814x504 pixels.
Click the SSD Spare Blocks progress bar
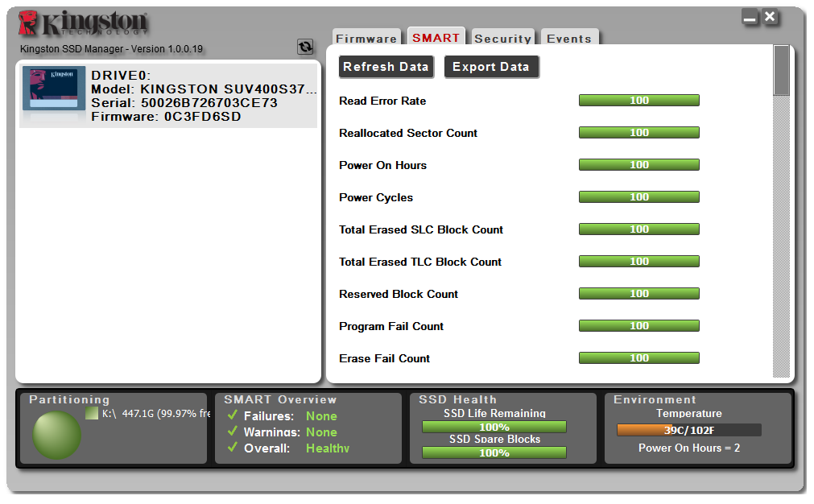pyautogui.click(x=494, y=452)
